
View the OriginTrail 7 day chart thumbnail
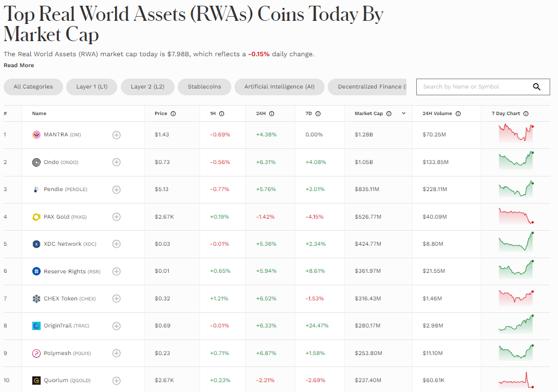point(516,324)
